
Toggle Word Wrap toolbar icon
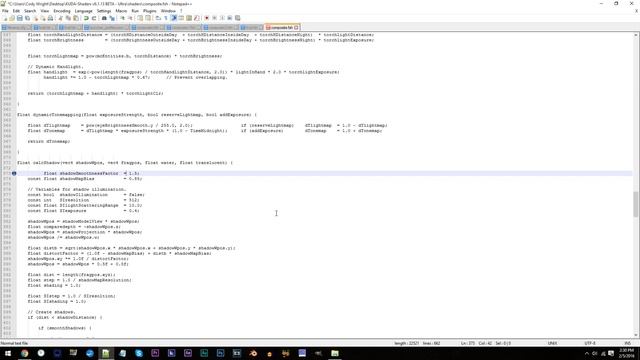click(x=158, y=18)
